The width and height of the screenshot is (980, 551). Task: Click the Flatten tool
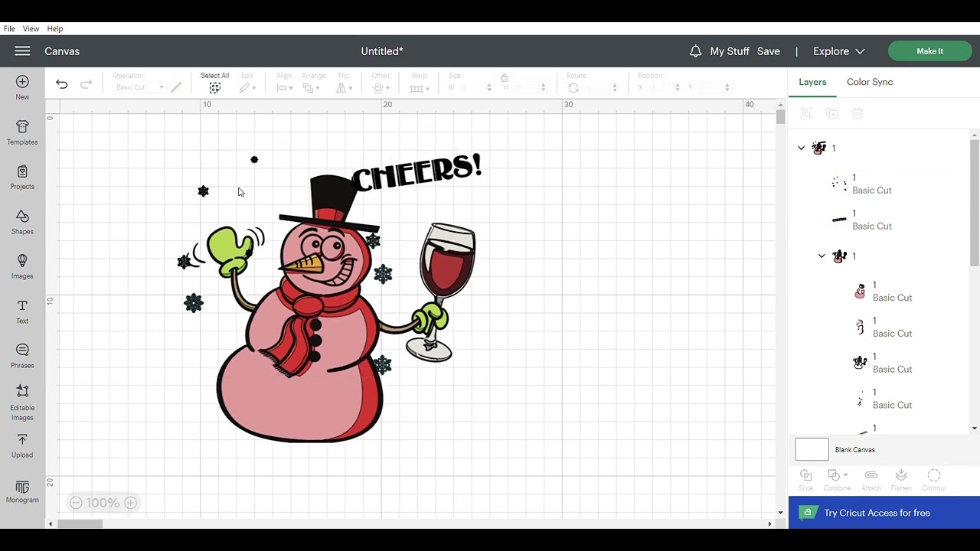click(x=901, y=480)
